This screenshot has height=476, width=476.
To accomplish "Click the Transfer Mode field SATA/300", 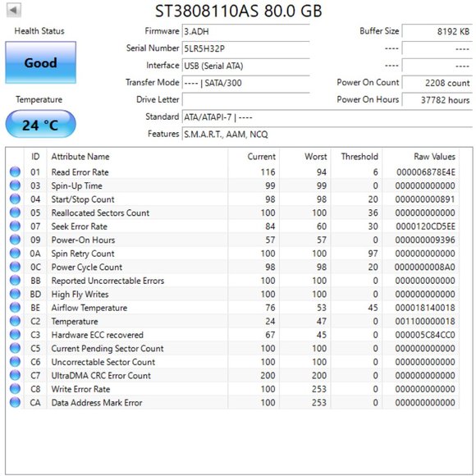I will coord(245,83).
